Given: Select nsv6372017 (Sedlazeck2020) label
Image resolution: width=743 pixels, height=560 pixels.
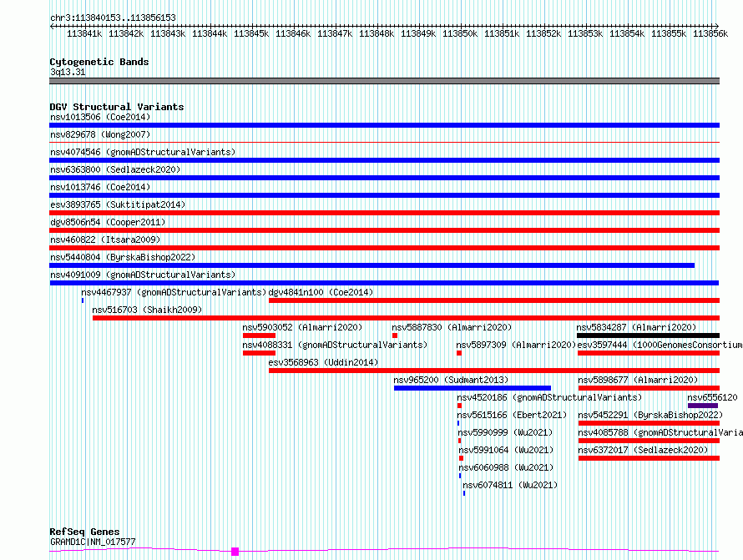Looking at the screenshot, I should 643,450.
